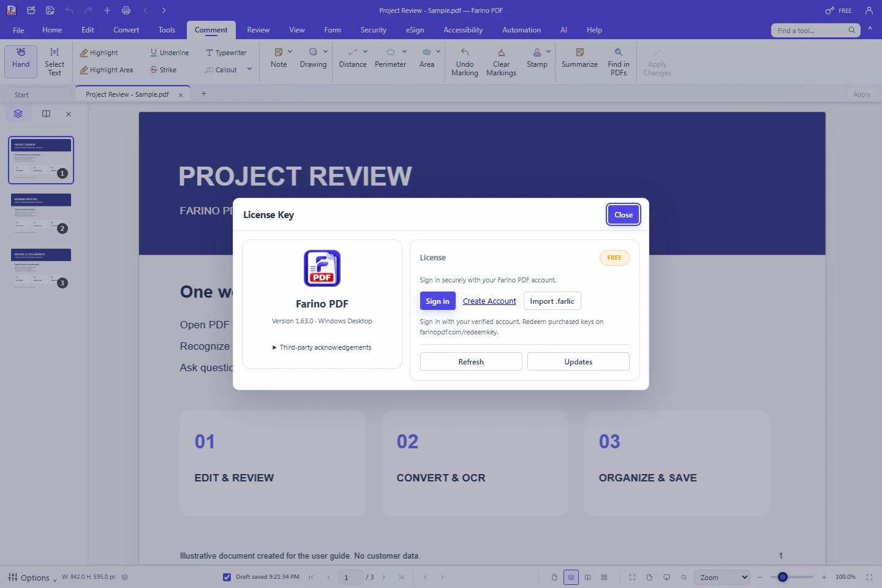Image resolution: width=882 pixels, height=588 pixels.
Task: Open the Summarize tool
Action: (x=579, y=58)
